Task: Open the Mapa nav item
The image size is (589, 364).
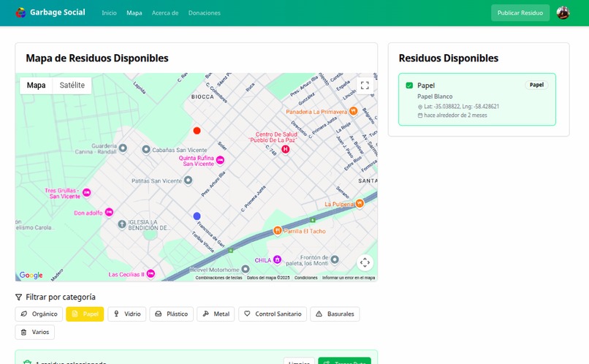Action: click(134, 12)
